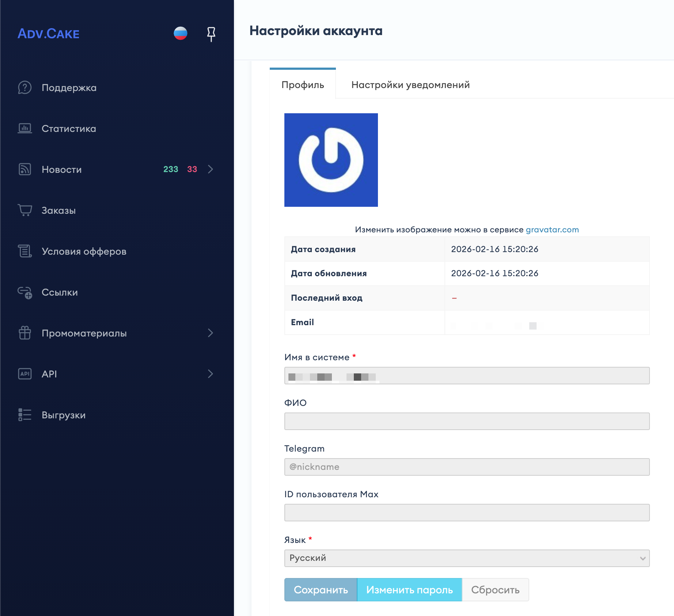Expand the API submenu chevron

click(x=211, y=374)
